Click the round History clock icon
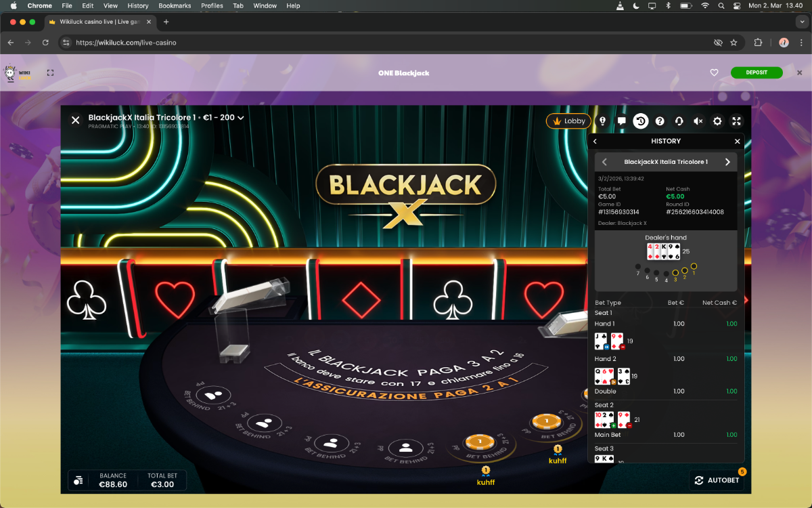Screen dimensions: 812x508 pos(640,121)
